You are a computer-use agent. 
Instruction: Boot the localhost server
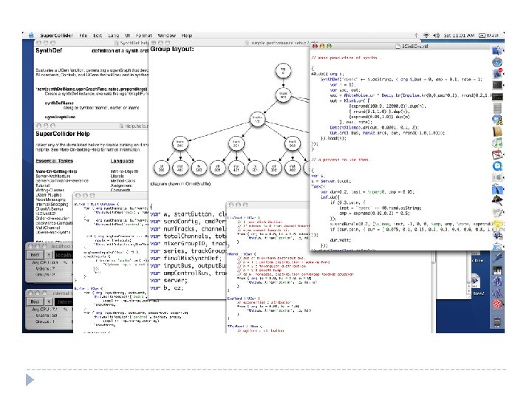click(35, 255)
